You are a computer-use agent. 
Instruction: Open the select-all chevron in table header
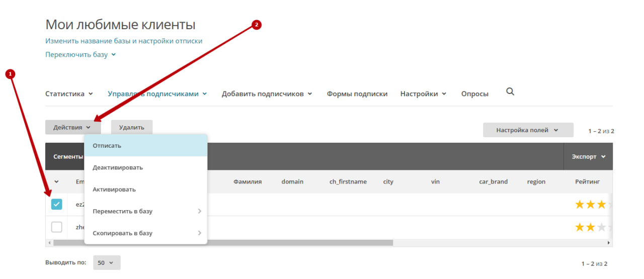tap(56, 182)
